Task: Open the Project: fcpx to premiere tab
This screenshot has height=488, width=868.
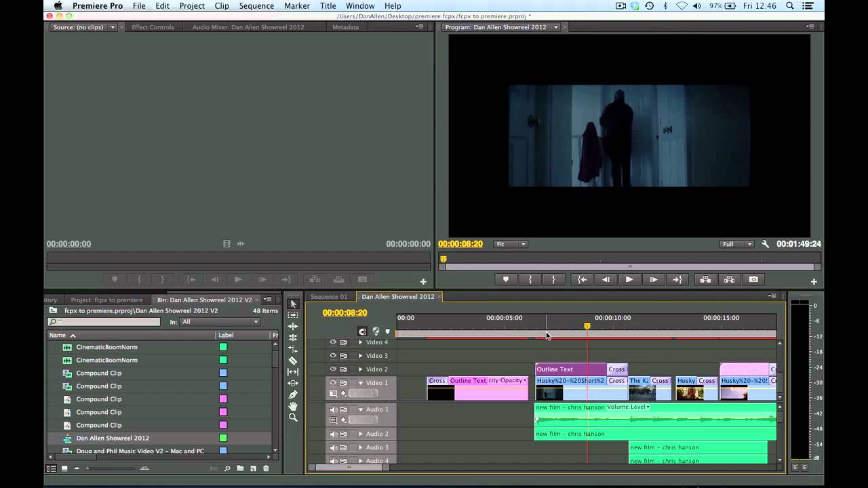Action: coord(107,300)
